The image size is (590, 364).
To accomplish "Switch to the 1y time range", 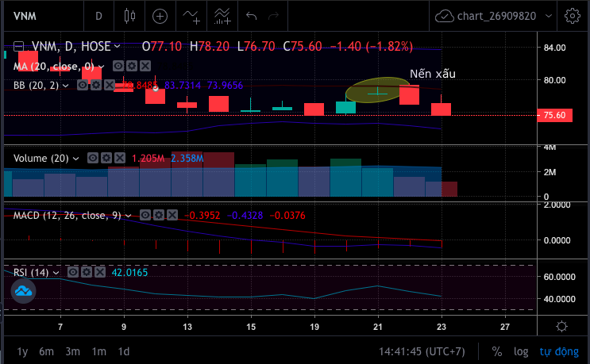I will tap(21, 351).
